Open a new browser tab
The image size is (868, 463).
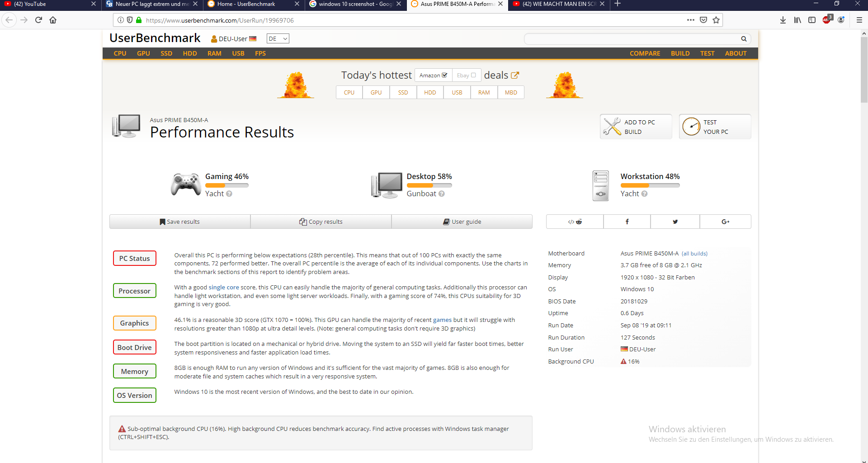click(x=618, y=4)
